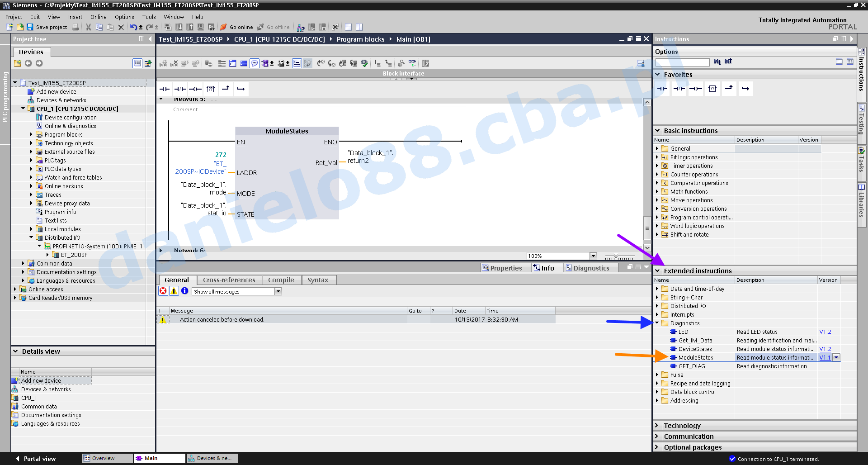
Task: Open the zoom level dropdown
Action: coord(594,256)
